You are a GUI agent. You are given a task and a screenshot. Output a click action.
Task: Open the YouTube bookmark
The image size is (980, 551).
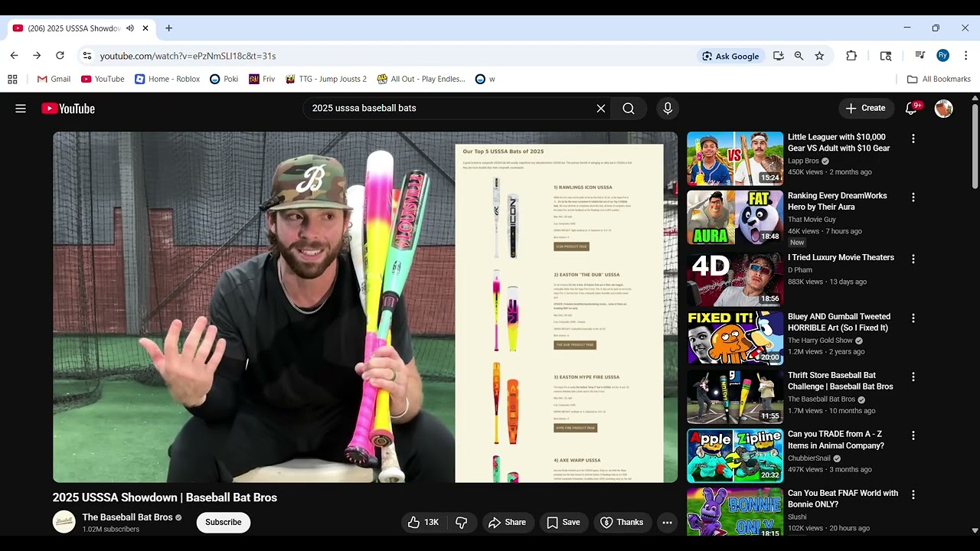103,79
